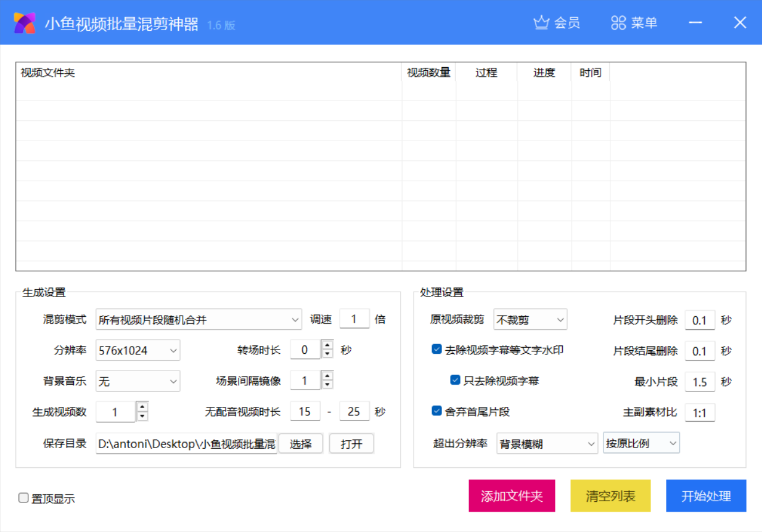Screen dimensions: 762x532
Task: Click the 小鱼视频 app logo
Action: point(23,22)
